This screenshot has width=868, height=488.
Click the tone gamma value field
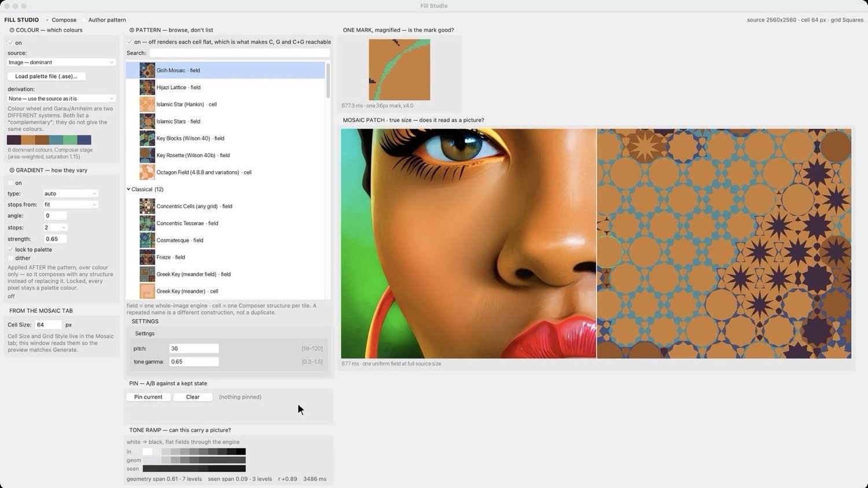point(194,361)
